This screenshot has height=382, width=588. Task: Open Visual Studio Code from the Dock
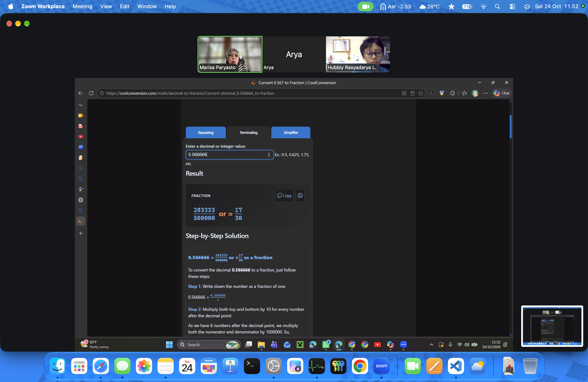[456, 366]
